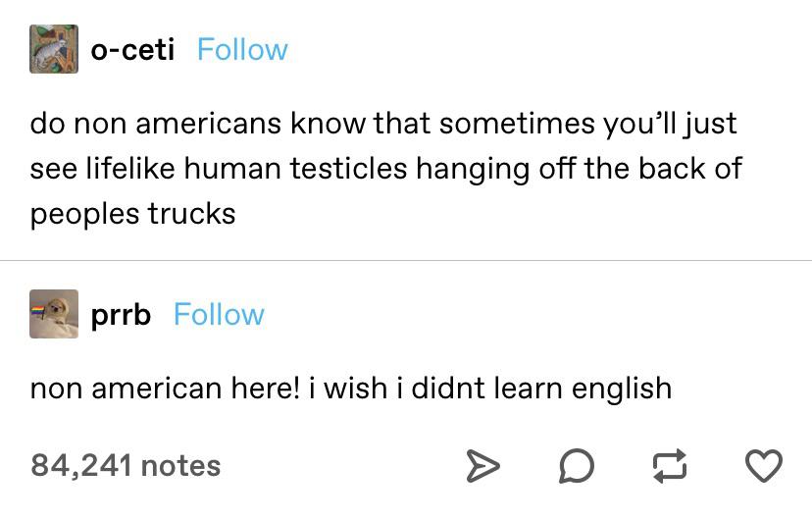Screen dimensions: 812x520
Task: Click the line starting "do non americans know"
Action: (x=382, y=125)
